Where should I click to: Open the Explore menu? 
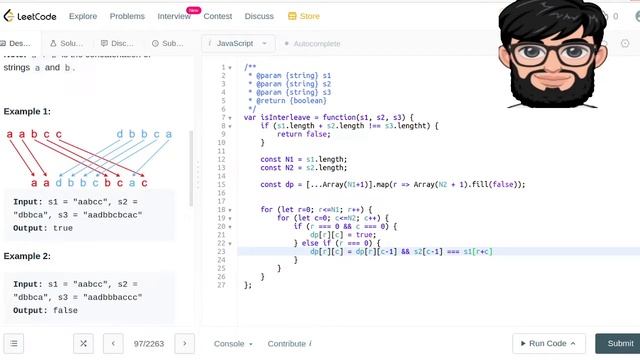[83, 16]
